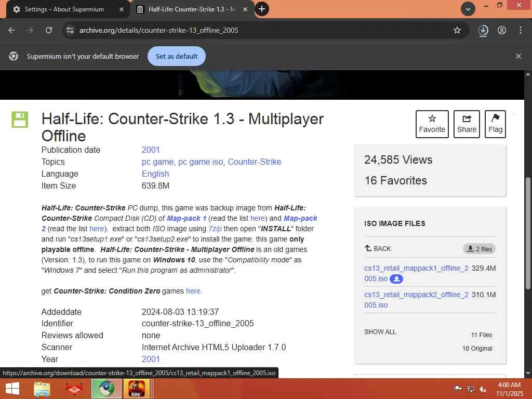Click Set as default button
The height and width of the screenshot is (399, 532).
pyautogui.click(x=177, y=56)
